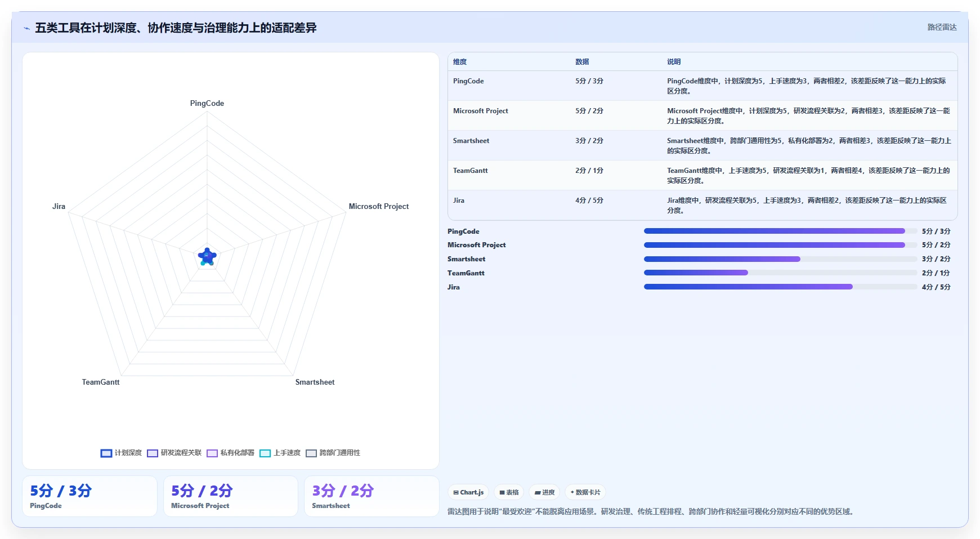Toggle the 上手速度 legend series

coord(280,453)
